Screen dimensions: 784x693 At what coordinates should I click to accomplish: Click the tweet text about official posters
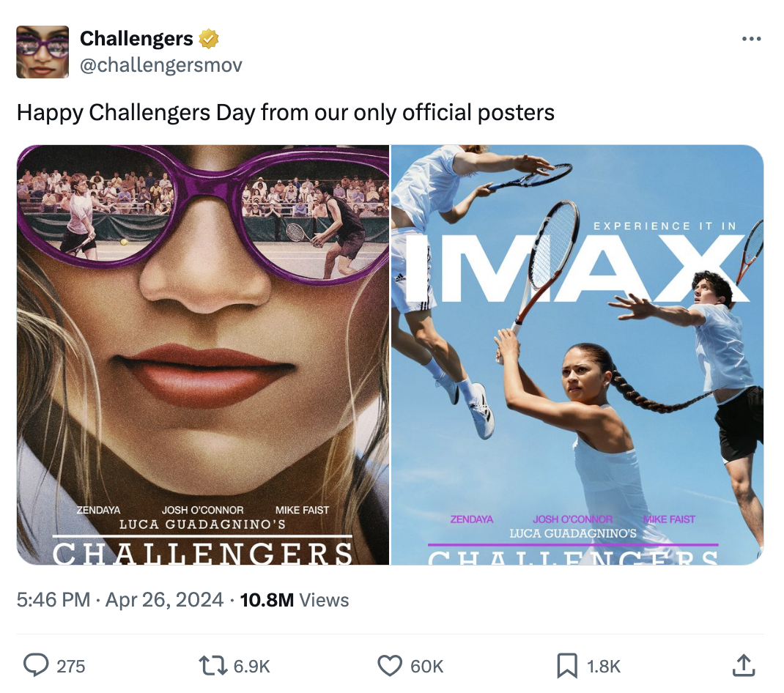[x=286, y=113]
